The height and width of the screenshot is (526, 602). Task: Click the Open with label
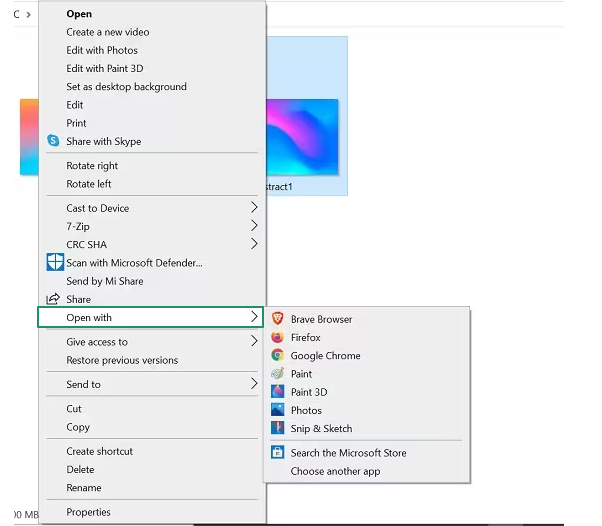pyautogui.click(x=89, y=318)
